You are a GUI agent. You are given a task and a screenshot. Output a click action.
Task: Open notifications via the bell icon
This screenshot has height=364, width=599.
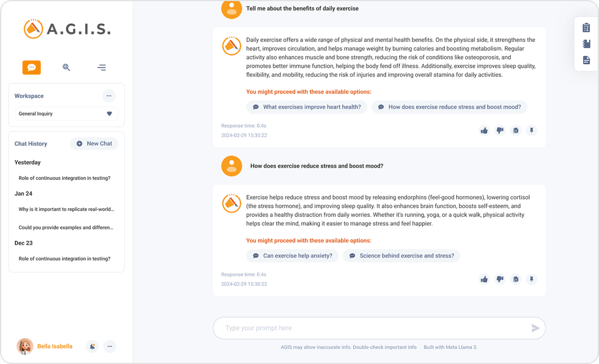coord(92,346)
